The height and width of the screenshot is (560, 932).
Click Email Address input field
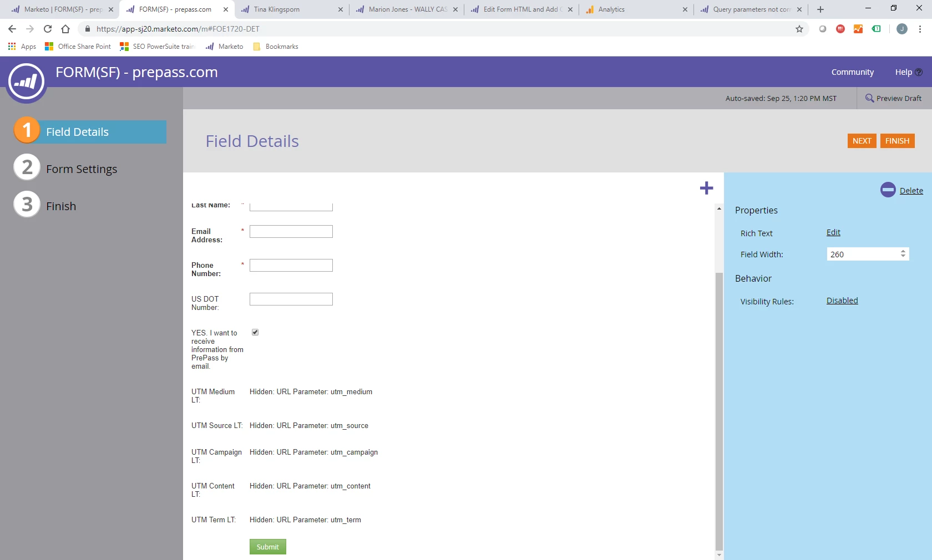(x=291, y=231)
